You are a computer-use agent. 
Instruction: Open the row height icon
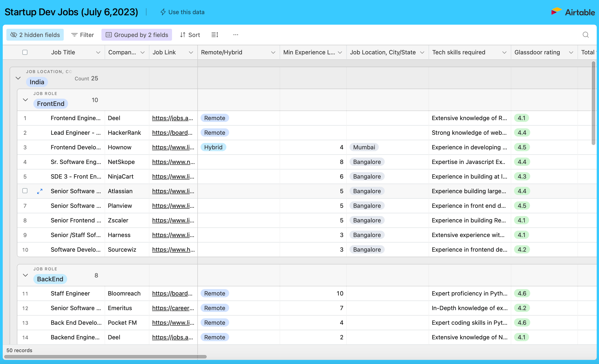pos(215,35)
